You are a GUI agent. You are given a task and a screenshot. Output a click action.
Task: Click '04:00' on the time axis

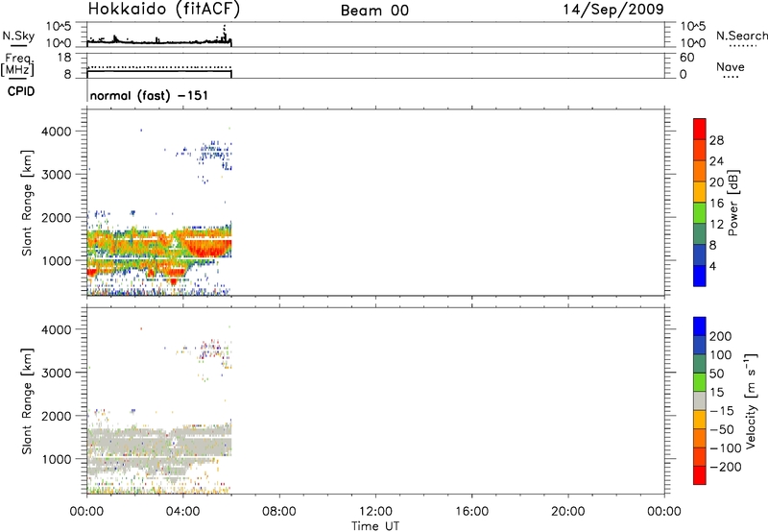point(183,512)
